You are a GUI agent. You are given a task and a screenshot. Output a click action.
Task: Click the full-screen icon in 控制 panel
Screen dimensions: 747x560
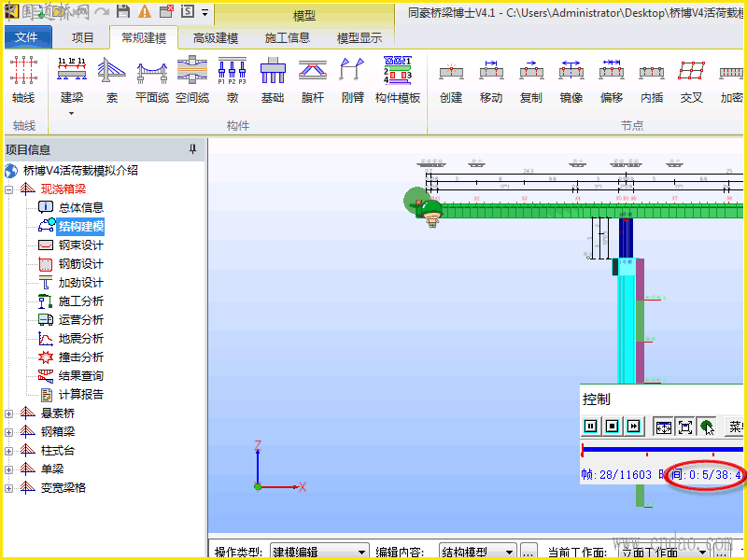tap(685, 427)
